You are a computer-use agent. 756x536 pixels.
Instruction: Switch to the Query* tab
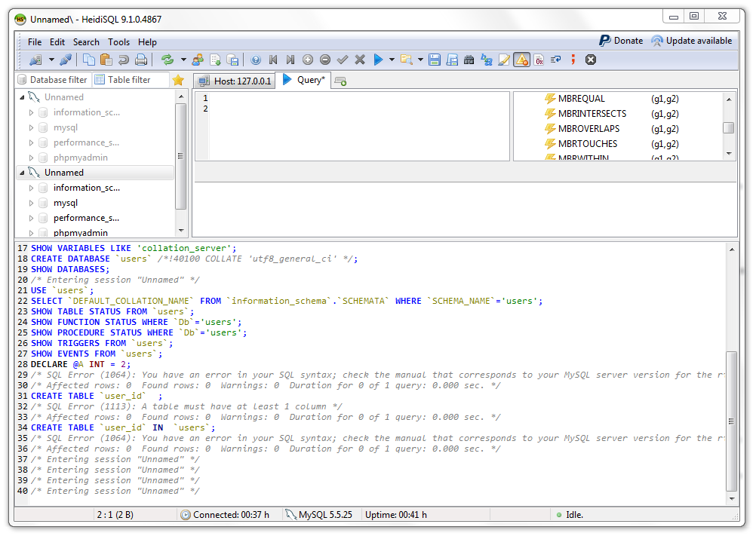click(303, 79)
